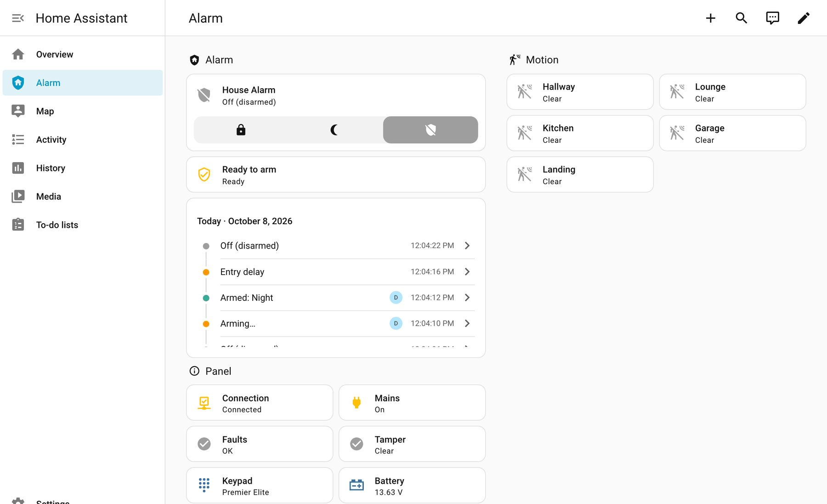Go to Map in the sidebar
The image size is (827, 504).
83,111
